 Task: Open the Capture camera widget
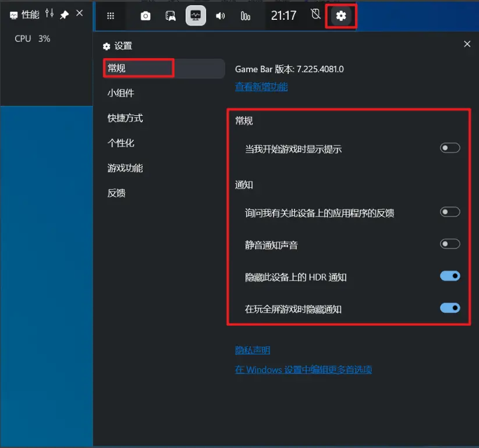146,16
